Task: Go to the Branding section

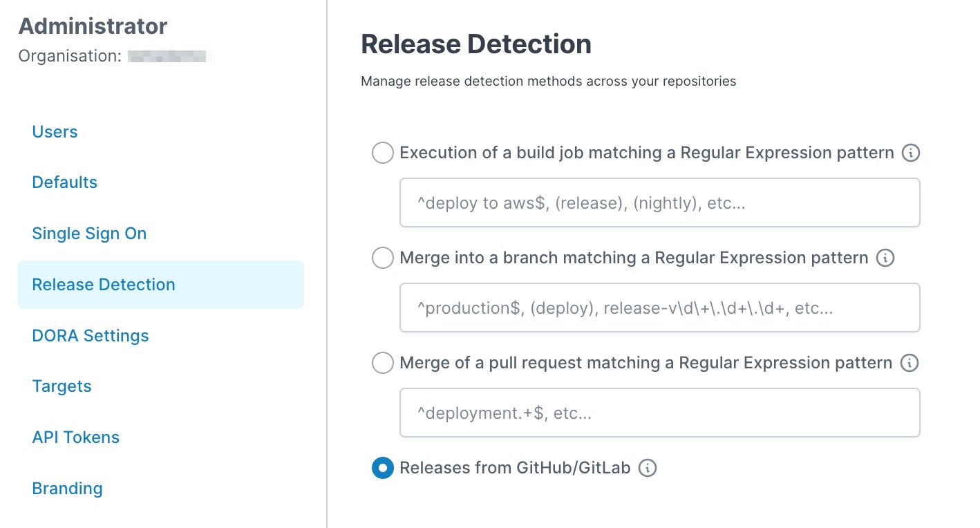Action: [67, 489]
